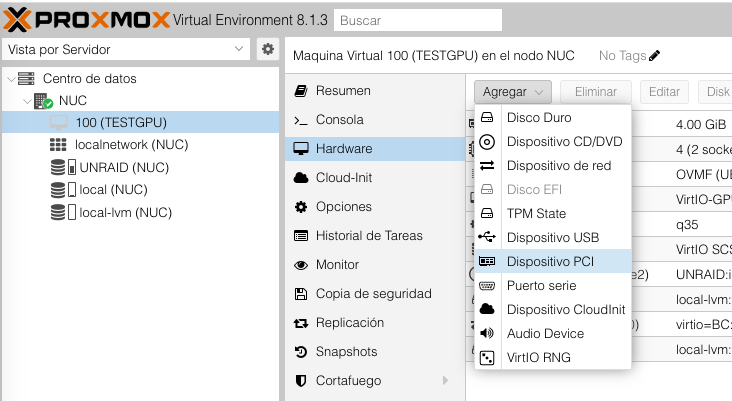Open the Vista por Servidor dropdown

coord(126,49)
